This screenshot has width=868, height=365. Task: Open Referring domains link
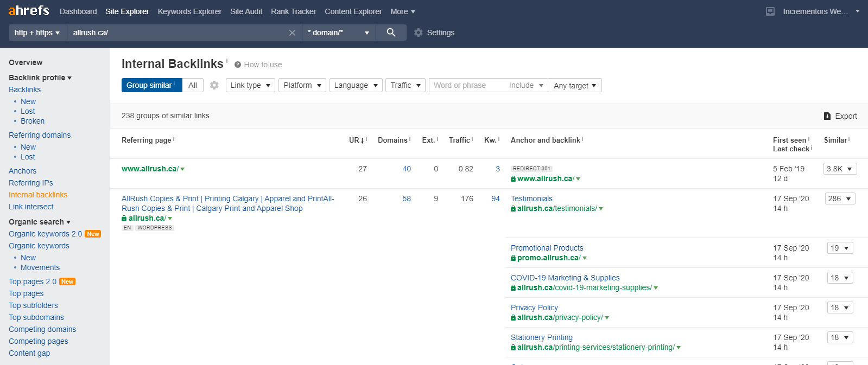click(40, 135)
